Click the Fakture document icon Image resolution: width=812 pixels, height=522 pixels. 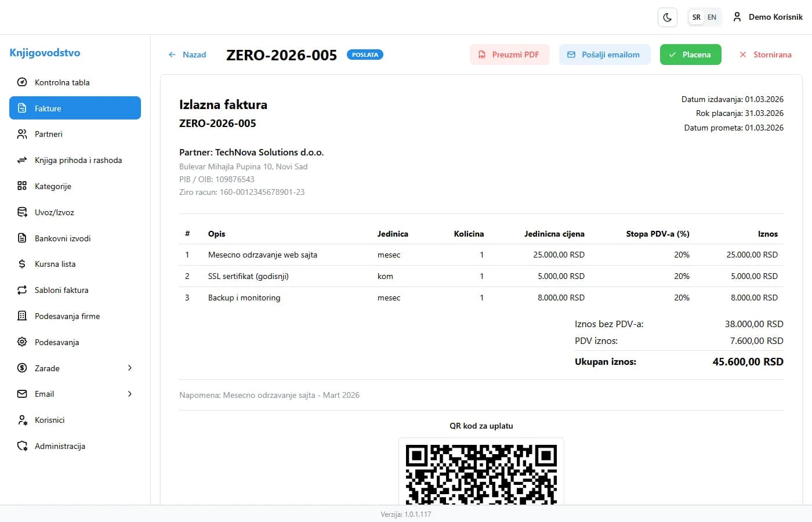22,108
